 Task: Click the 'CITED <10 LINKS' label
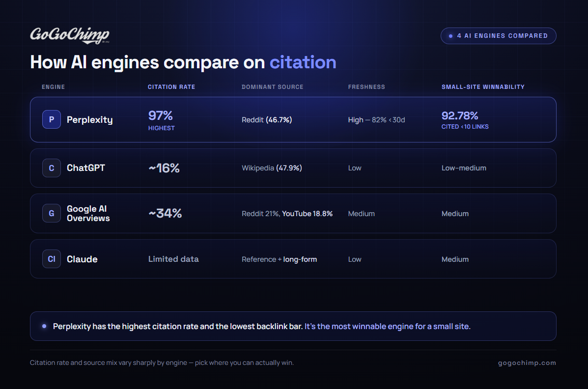[465, 127]
